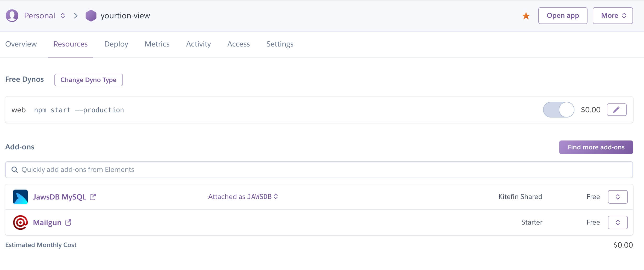This screenshot has width=644, height=270.
Task: Click the purple hexagon app icon
Action: (91, 16)
